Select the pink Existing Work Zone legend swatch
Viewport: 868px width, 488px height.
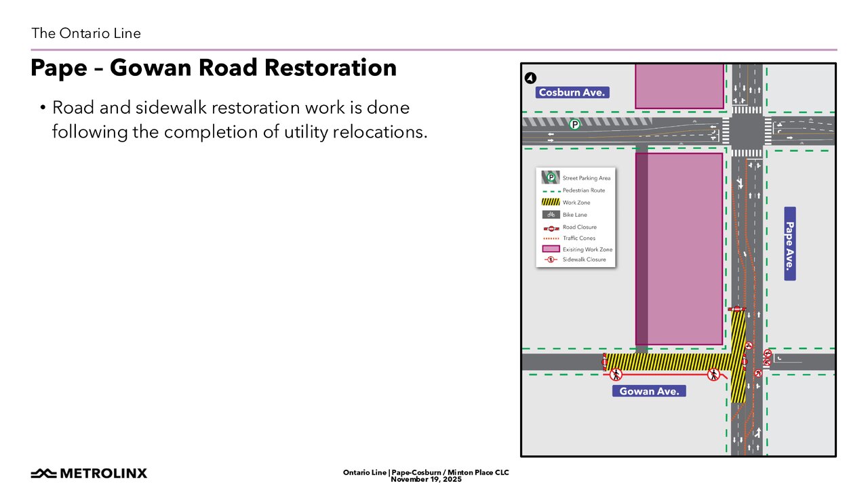(551, 249)
